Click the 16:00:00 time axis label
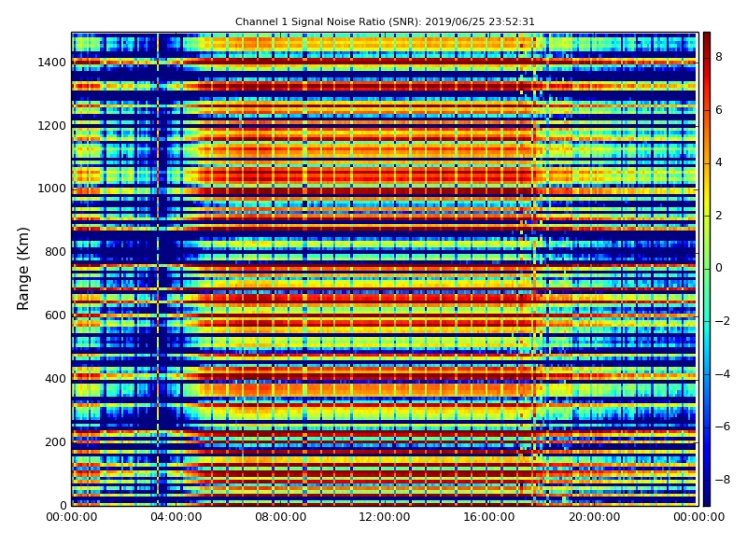Viewport: 747px width, 560px height. pyautogui.click(x=489, y=517)
